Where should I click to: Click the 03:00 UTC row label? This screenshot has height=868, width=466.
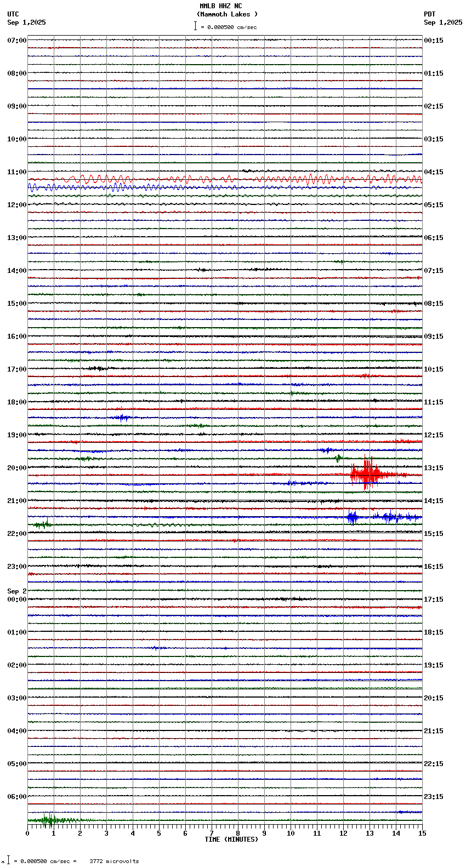[17, 698]
